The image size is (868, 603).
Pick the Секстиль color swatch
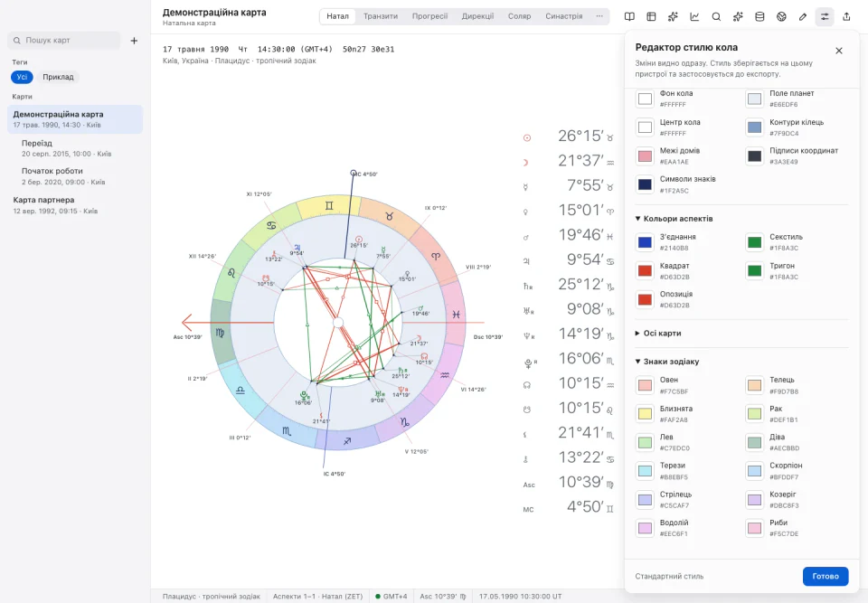[x=754, y=242]
